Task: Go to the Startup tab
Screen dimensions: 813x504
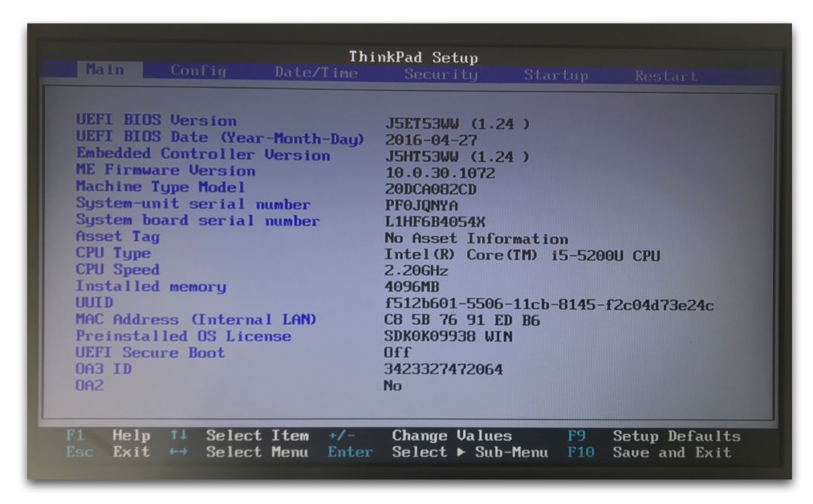Action: pyautogui.click(x=556, y=75)
